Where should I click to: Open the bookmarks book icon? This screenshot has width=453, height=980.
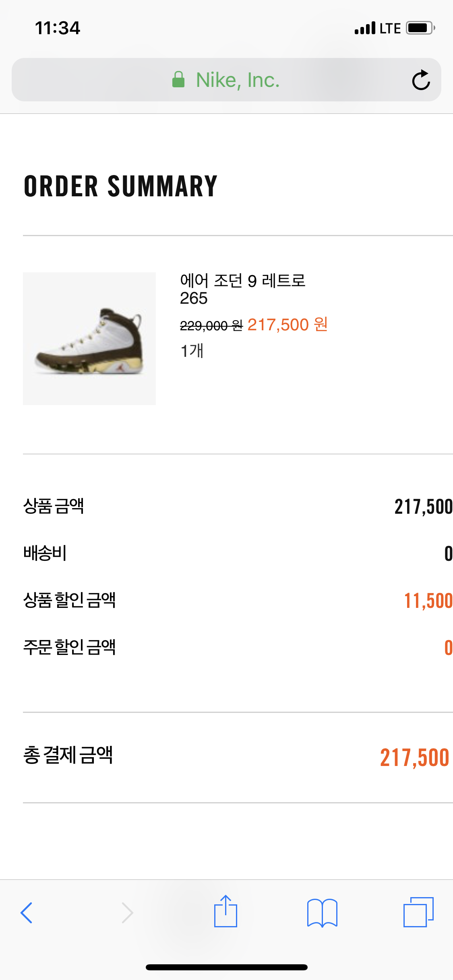tap(322, 912)
